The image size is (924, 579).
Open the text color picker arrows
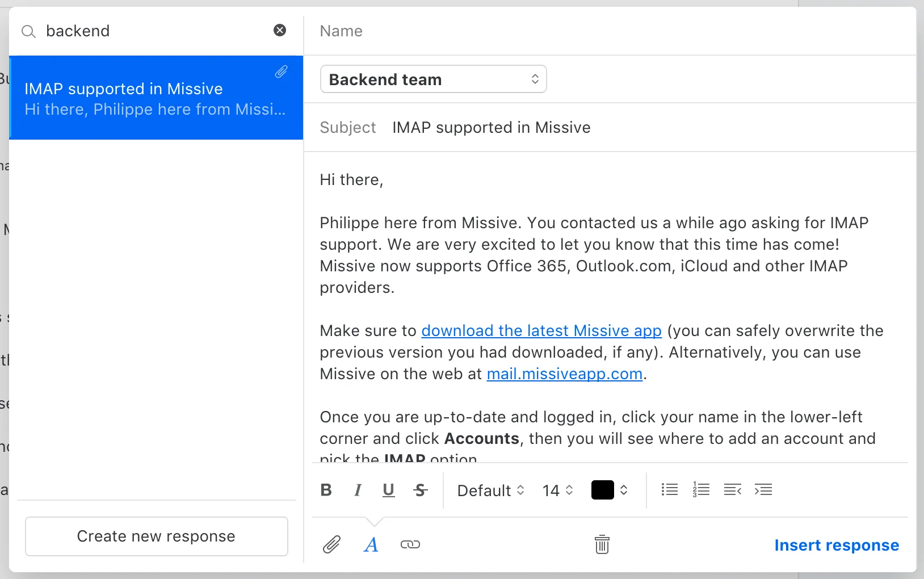pos(624,490)
